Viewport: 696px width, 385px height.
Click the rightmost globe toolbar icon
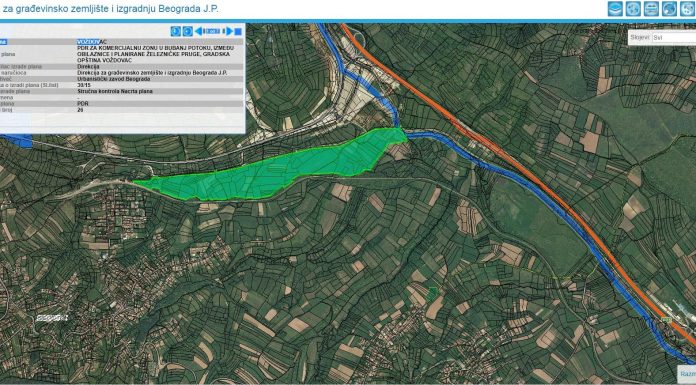[688, 9]
